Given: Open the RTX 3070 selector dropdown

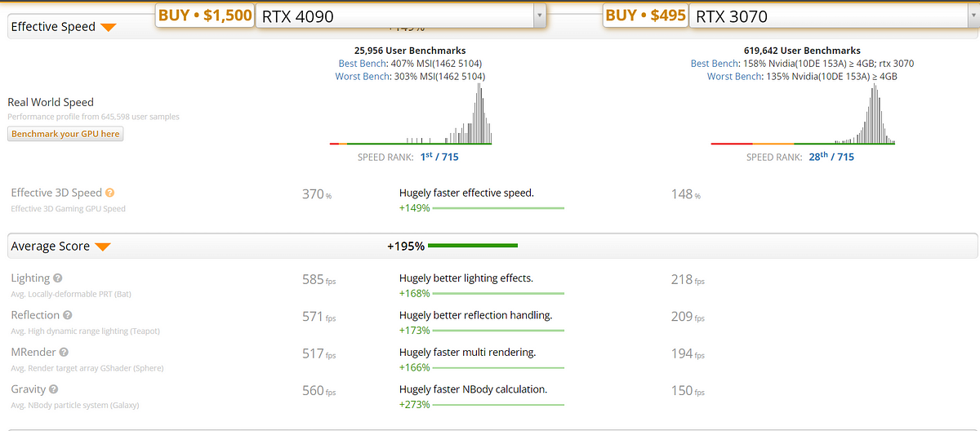Looking at the screenshot, I should (970, 16).
